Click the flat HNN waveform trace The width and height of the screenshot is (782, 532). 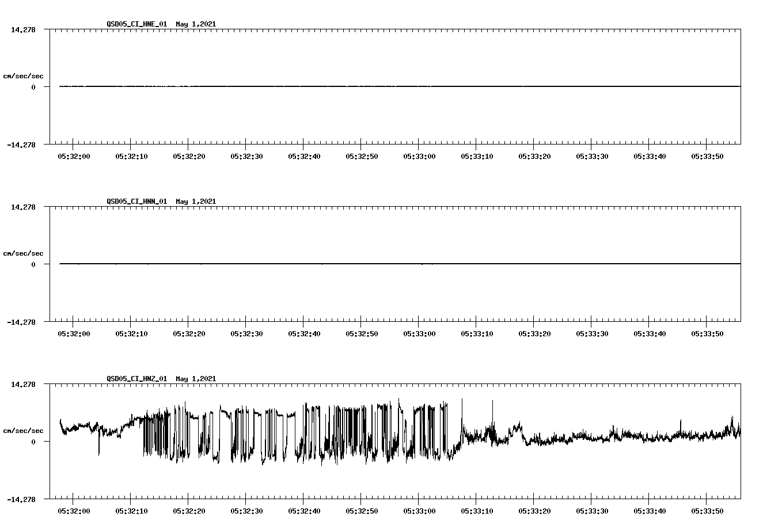point(346,264)
